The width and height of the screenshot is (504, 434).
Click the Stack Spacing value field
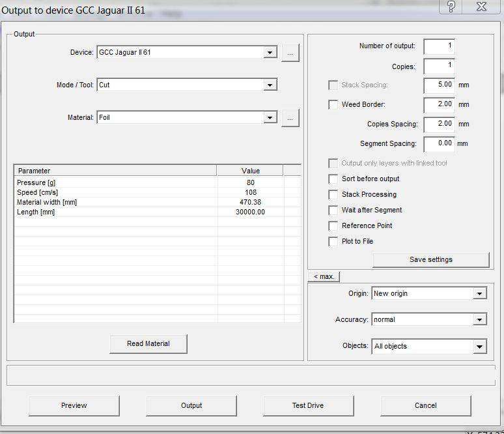point(439,85)
